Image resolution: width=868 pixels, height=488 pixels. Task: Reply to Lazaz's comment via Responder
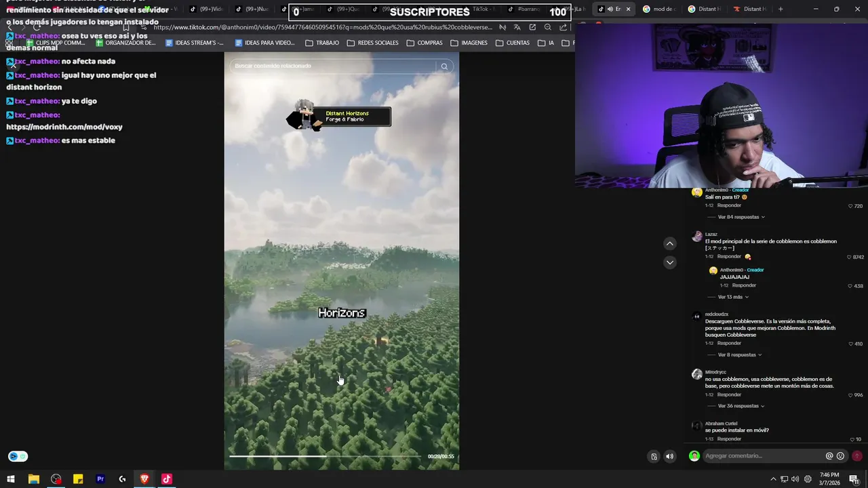click(x=729, y=257)
